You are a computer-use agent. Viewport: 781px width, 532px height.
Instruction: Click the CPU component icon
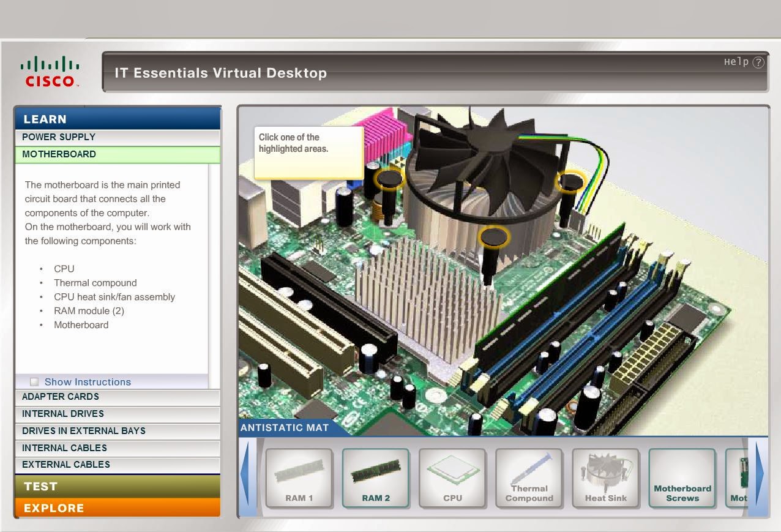pyautogui.click(x=452, y=478)
